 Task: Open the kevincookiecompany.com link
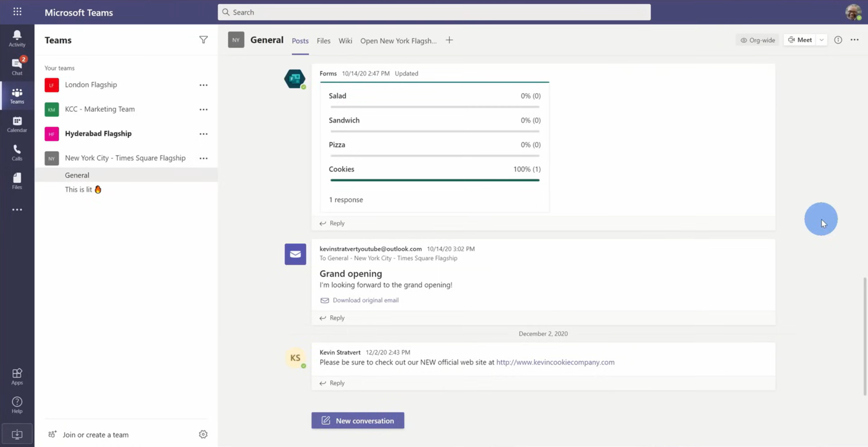(x=555, y=362)
